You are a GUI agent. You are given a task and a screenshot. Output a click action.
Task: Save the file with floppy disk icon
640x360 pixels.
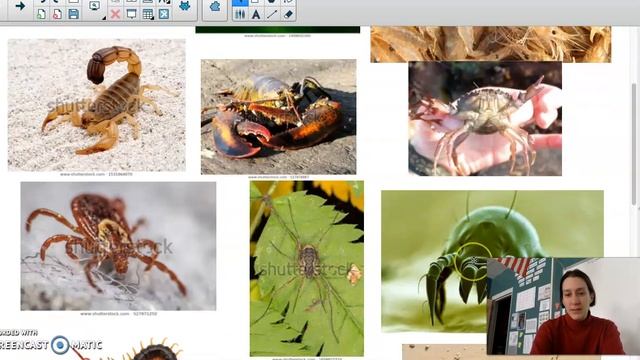(x=73, y=14)
